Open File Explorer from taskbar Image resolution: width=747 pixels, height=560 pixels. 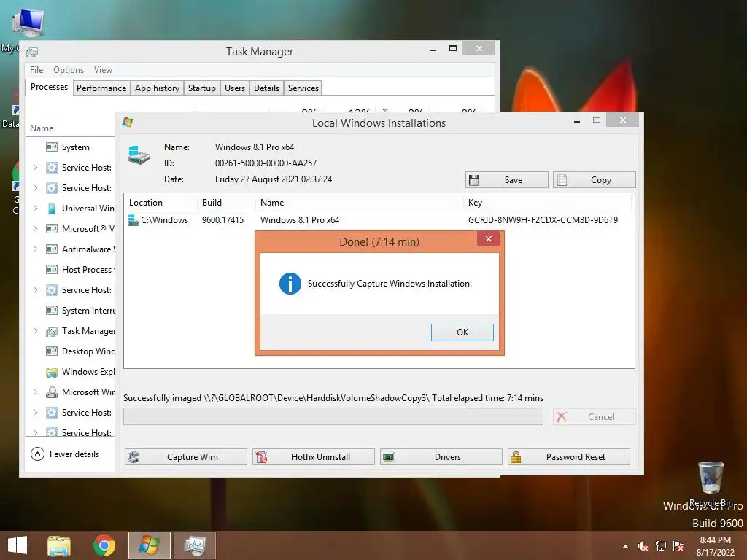59,545
